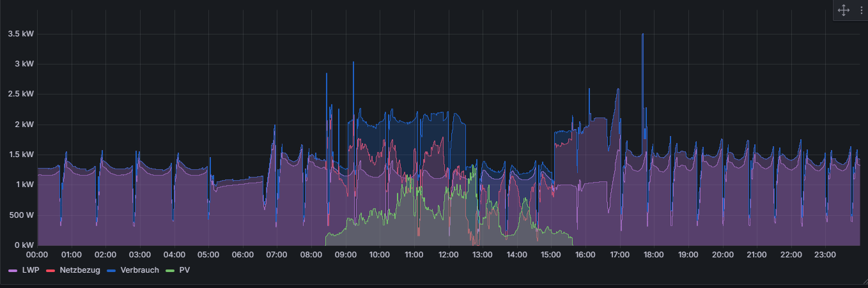The height and width of the screenshot is (288, 868).
Task: Toggle Netzbezug series visibility in legend
Action: [79, 270]
